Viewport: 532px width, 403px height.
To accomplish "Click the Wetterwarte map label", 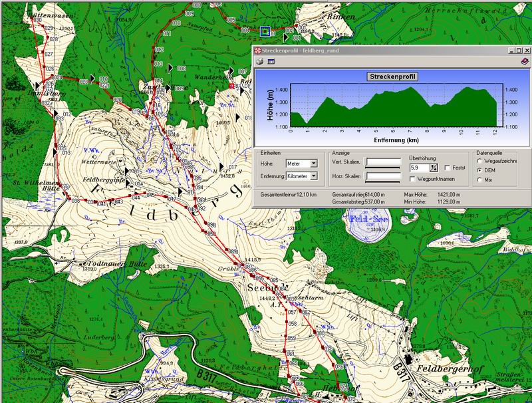I will [98, 162].
